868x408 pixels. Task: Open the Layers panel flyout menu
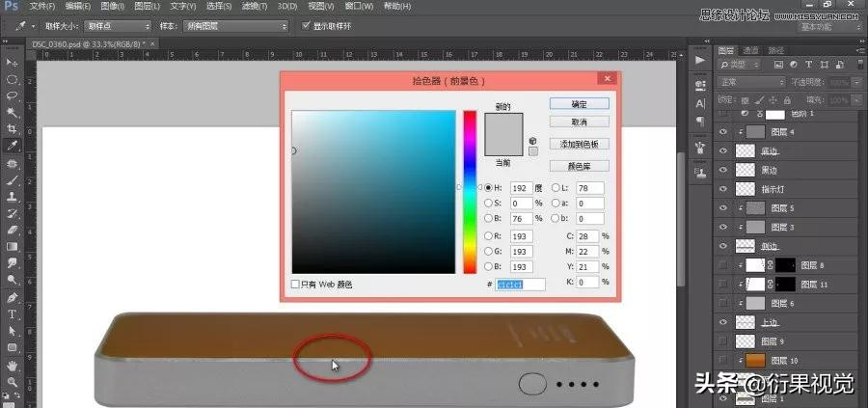859,50
